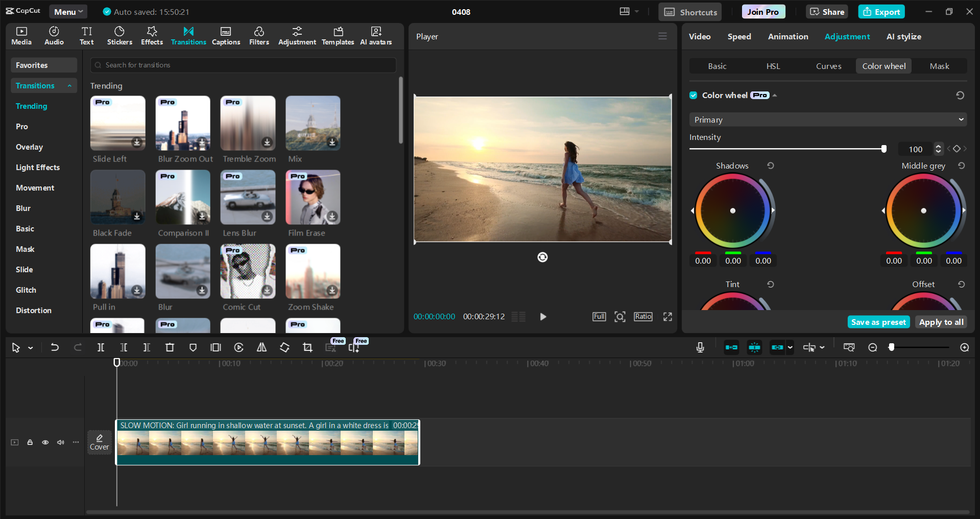This screenshot has width=980, height=519.
Task: Crop the selected clip
Action: pyautogui.click(x=307, y=347)
